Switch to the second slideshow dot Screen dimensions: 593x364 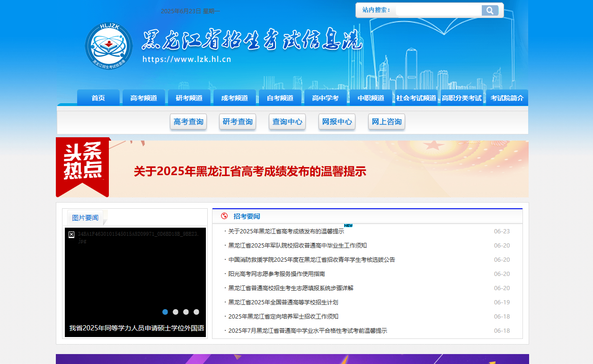[176, 312]
